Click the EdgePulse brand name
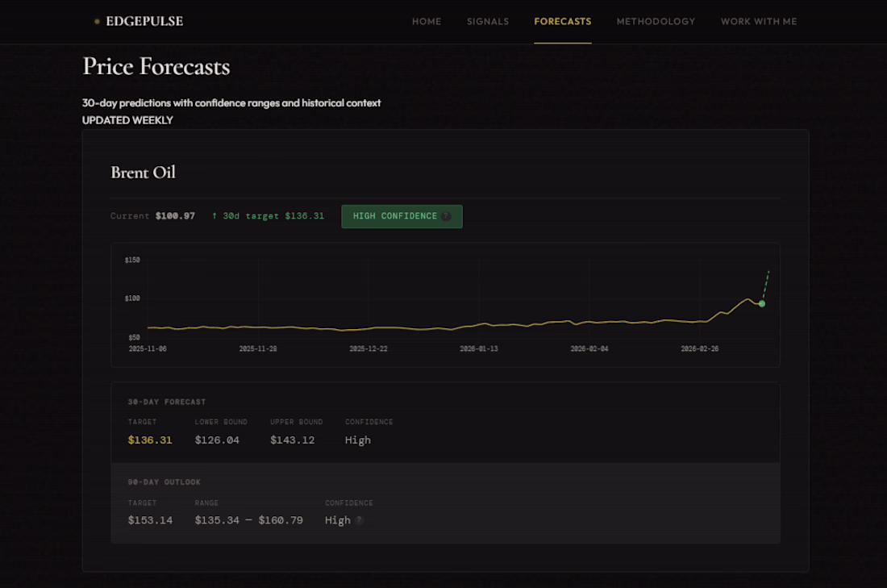The width and height of the screenshot is (887, 588). tap(144, 22)
